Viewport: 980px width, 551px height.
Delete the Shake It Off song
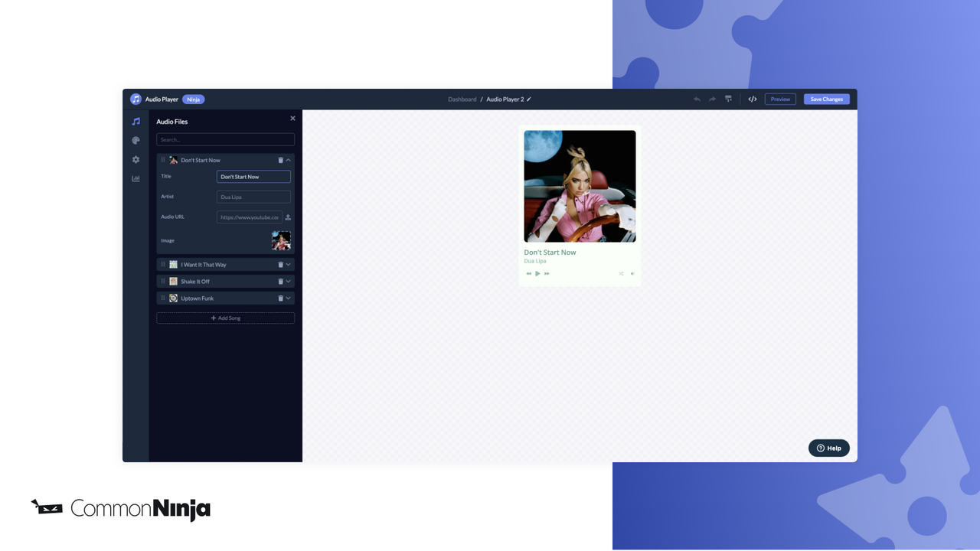point(280,281)
